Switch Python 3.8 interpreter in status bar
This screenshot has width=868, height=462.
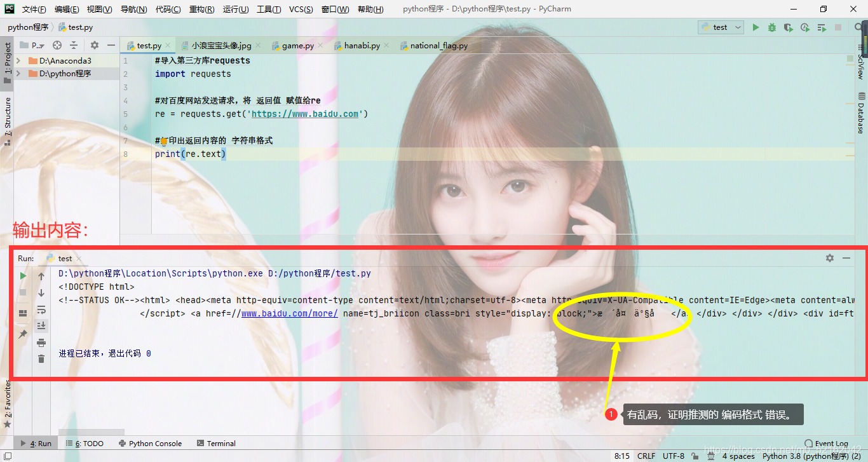tap(811, 456)
